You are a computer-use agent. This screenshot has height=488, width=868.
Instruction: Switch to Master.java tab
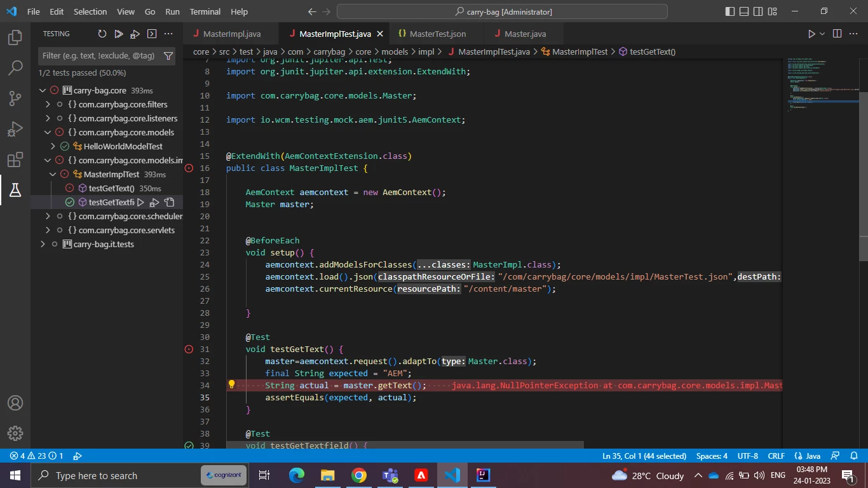pyautogui.click(x=525, y=34)
